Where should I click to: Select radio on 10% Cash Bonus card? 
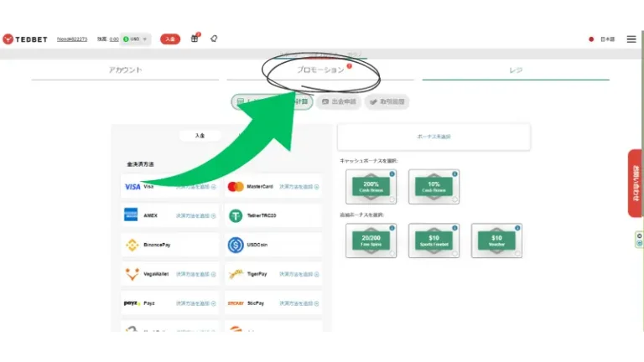[454, 200]
